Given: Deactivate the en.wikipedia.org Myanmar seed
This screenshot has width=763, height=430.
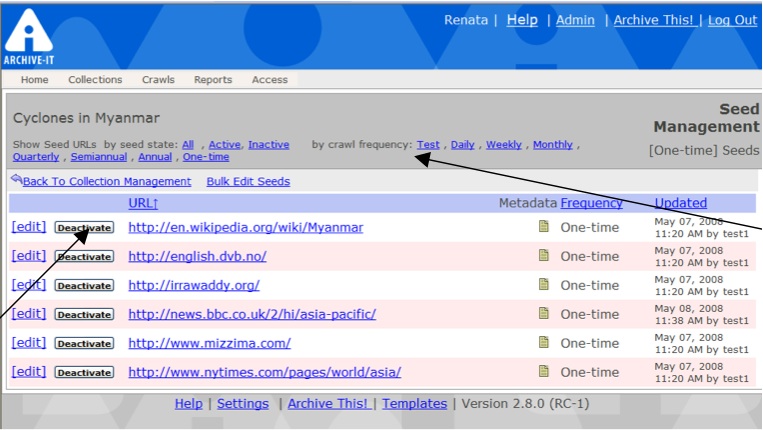Looking at the screenshot, I should click(84, 228).
